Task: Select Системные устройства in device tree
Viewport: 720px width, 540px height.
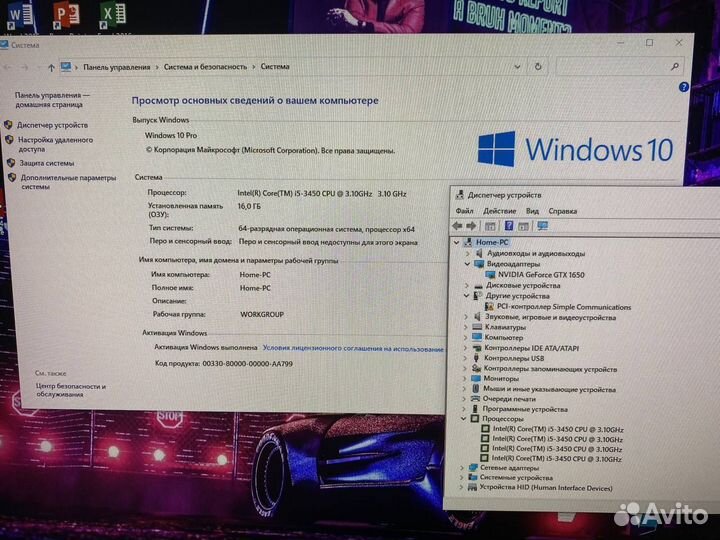Action: 516,478
